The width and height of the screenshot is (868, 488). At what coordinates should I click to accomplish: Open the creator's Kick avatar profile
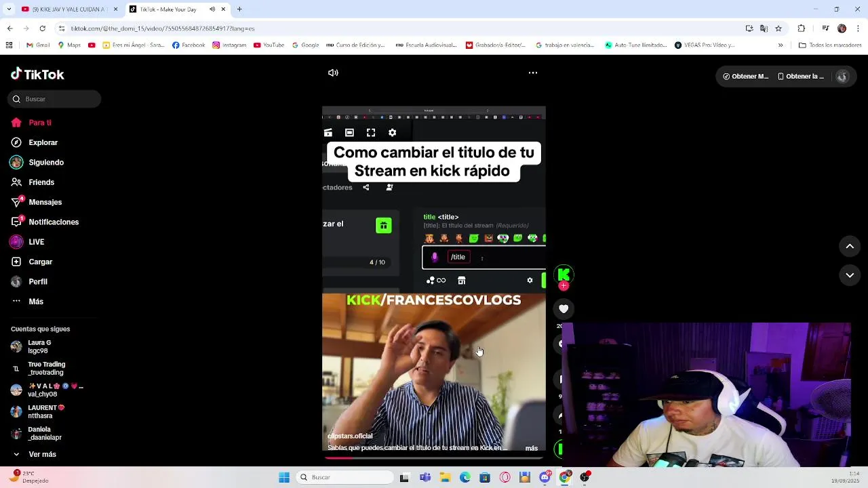pos(564,274)
